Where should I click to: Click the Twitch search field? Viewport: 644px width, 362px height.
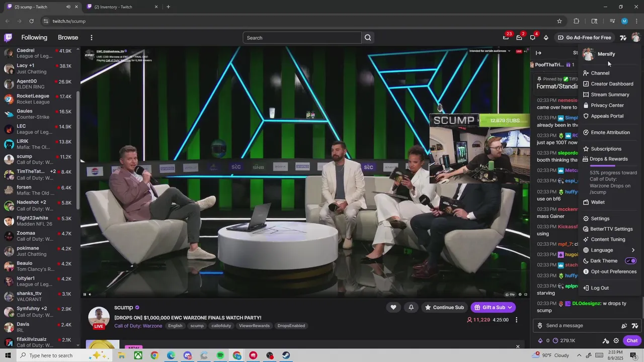(302, 38)
